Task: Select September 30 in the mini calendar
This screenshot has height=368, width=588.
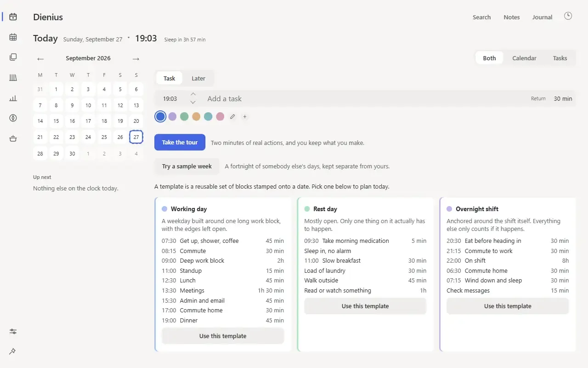Action: coord(72,153)
